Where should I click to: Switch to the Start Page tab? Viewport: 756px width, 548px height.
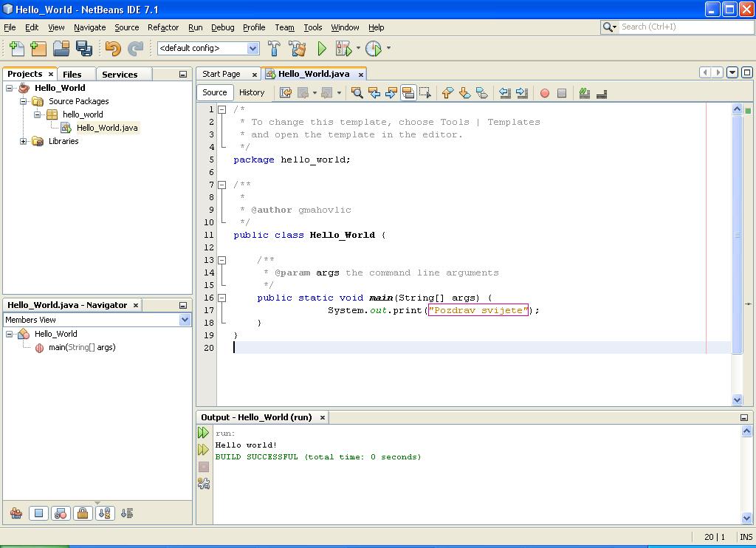pyautogui.click(x=221, y=74)
